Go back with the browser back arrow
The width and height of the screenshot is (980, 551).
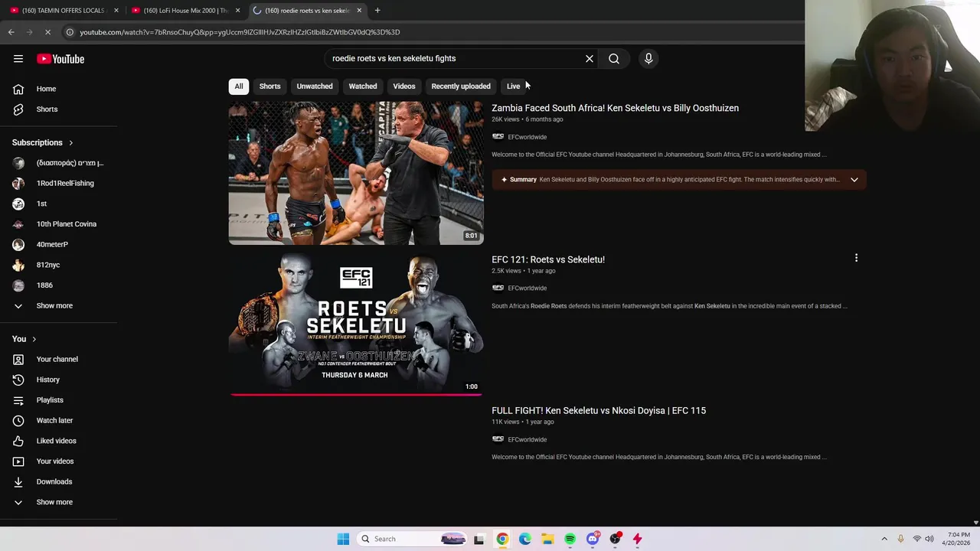pos(11,32)
